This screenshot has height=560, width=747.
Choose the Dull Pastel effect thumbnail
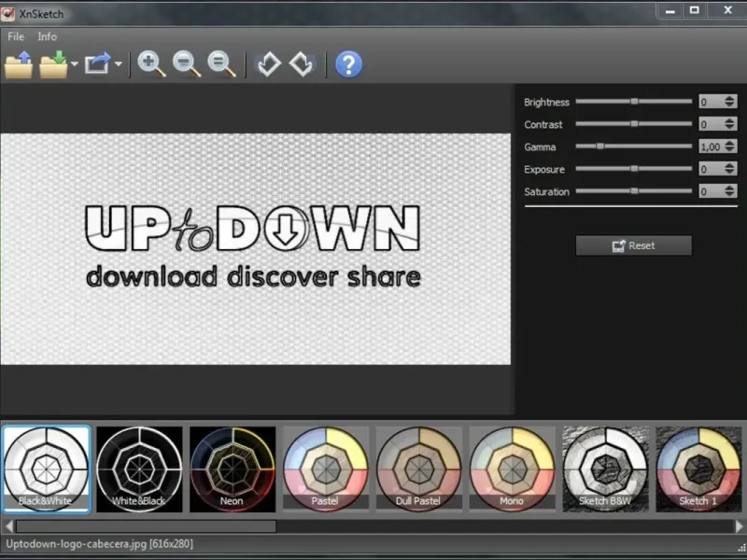pyautogui.click(x=419, y=469)
